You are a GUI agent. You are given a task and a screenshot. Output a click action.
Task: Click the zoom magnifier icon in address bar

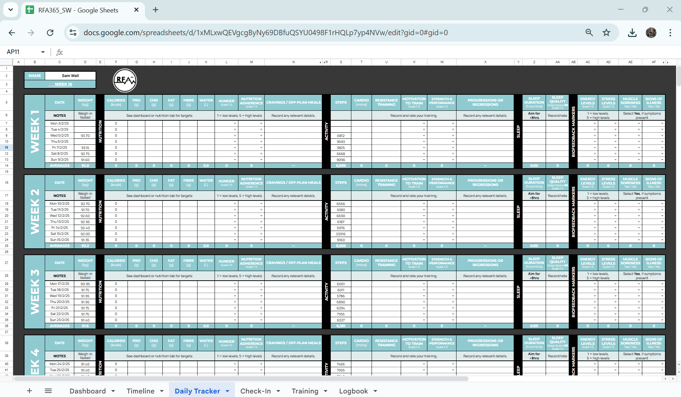(589, 33)
